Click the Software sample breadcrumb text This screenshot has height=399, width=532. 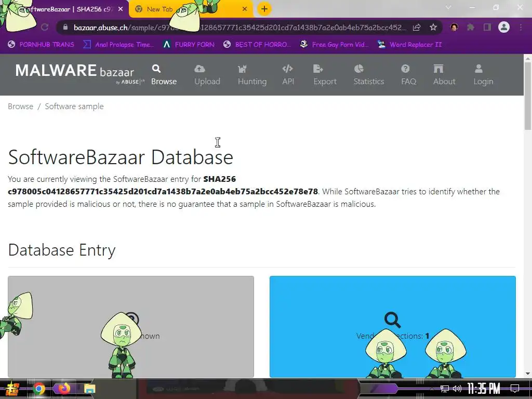[74, 106]
